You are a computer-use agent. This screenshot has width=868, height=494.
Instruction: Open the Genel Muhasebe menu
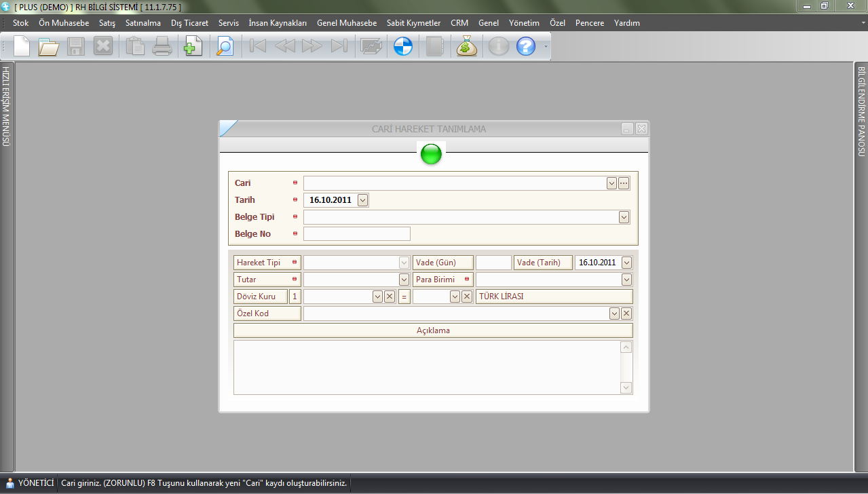[347, 23]
